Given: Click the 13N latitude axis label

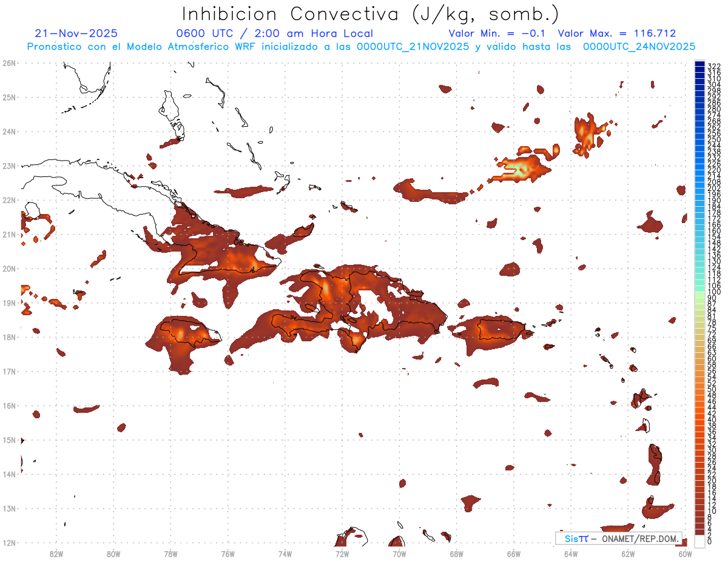Looking at the screenshot, I should point(9,508).
